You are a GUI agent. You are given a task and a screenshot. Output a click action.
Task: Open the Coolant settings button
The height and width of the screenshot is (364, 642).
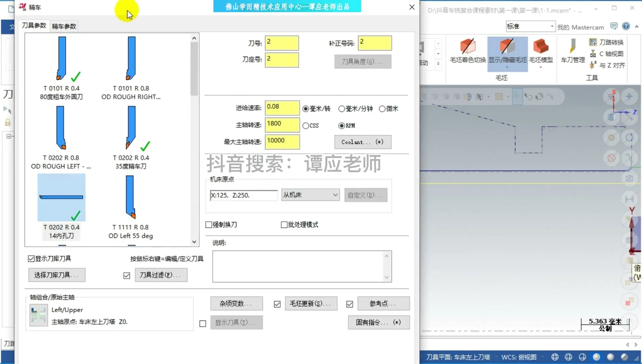click(362, 142)
